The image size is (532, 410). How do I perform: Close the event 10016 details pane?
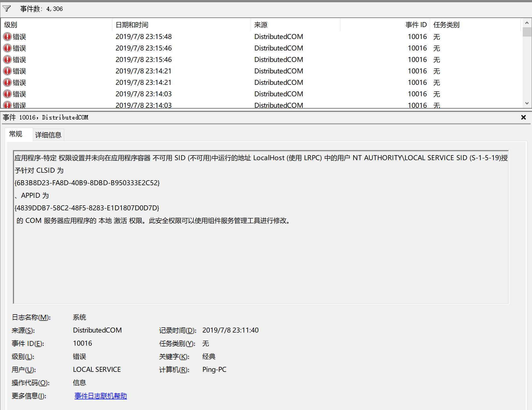coord(523,117)
